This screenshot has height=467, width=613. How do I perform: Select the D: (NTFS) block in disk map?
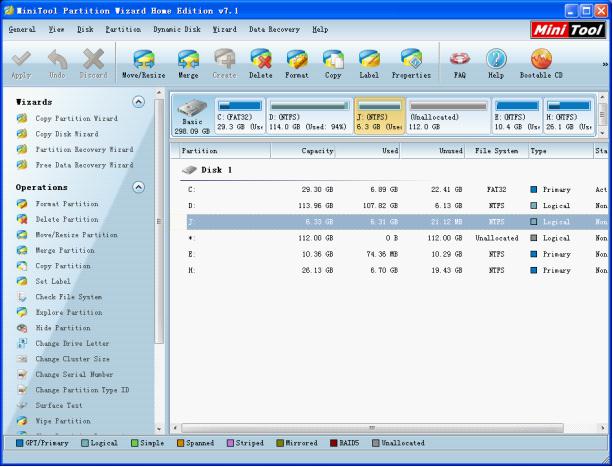pos(309,116)
